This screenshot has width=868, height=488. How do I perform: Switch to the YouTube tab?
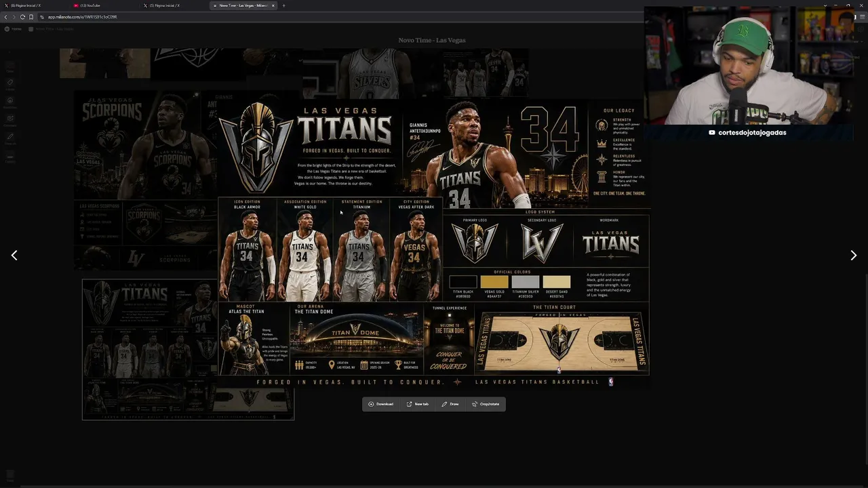click(103, 5)
